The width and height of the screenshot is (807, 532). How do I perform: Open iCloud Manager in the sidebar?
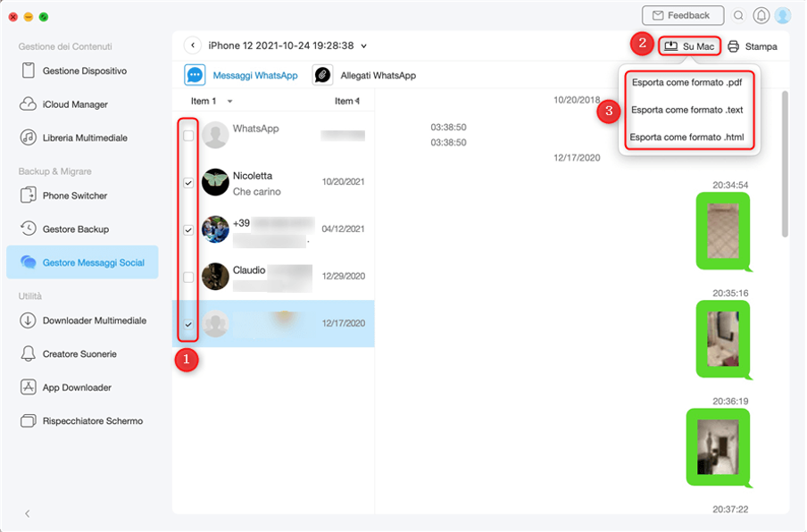pyautogui.click(x=75, y=104)
